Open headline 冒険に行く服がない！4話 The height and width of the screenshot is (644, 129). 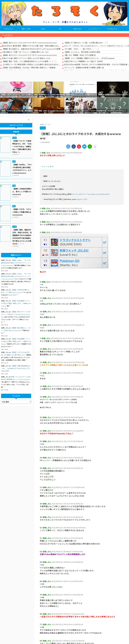point(86,43)
